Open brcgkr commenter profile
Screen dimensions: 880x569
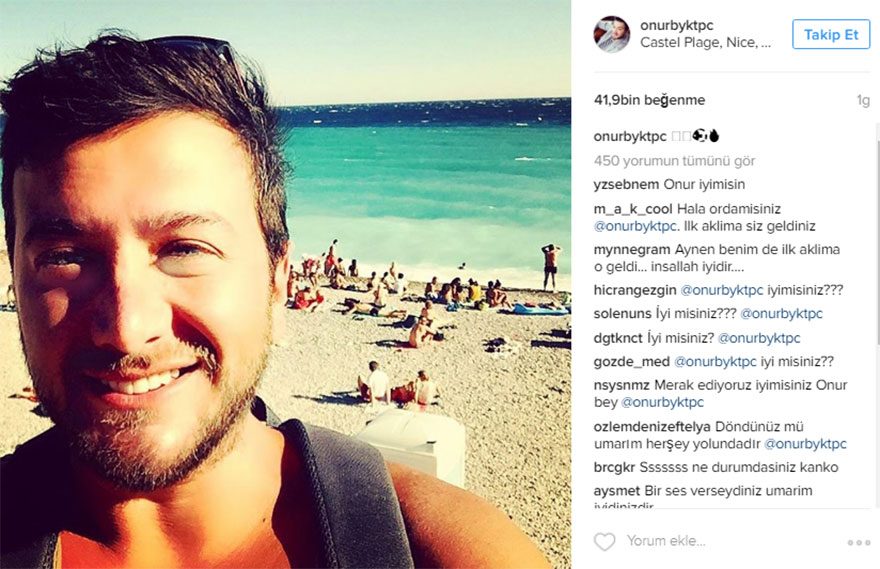pyautogui.click(x=614, y=467)
